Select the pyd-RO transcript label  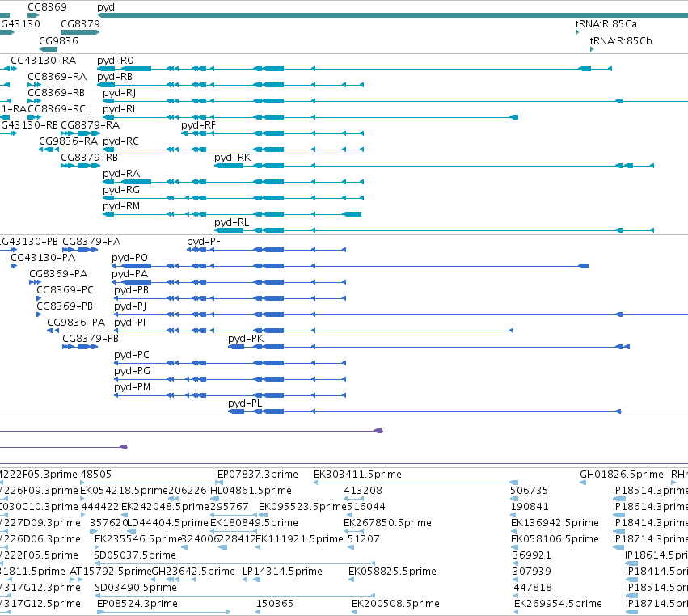[x=116, y=61]
